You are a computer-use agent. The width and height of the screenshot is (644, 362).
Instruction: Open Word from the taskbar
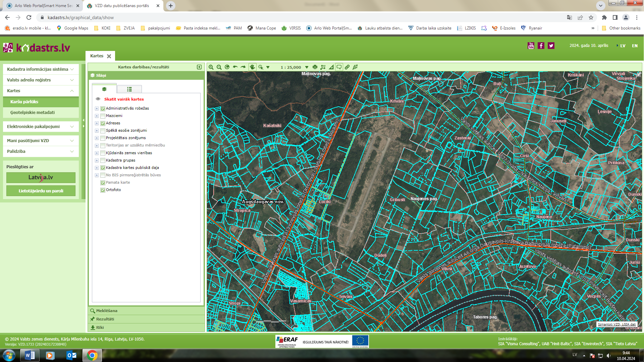coord(30,355)
